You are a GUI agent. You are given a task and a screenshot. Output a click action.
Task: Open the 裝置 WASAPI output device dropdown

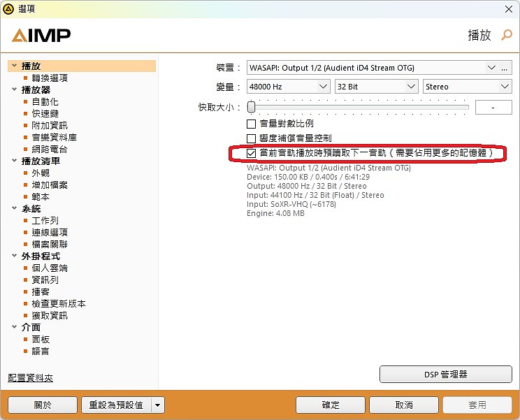tap(491, 68)
